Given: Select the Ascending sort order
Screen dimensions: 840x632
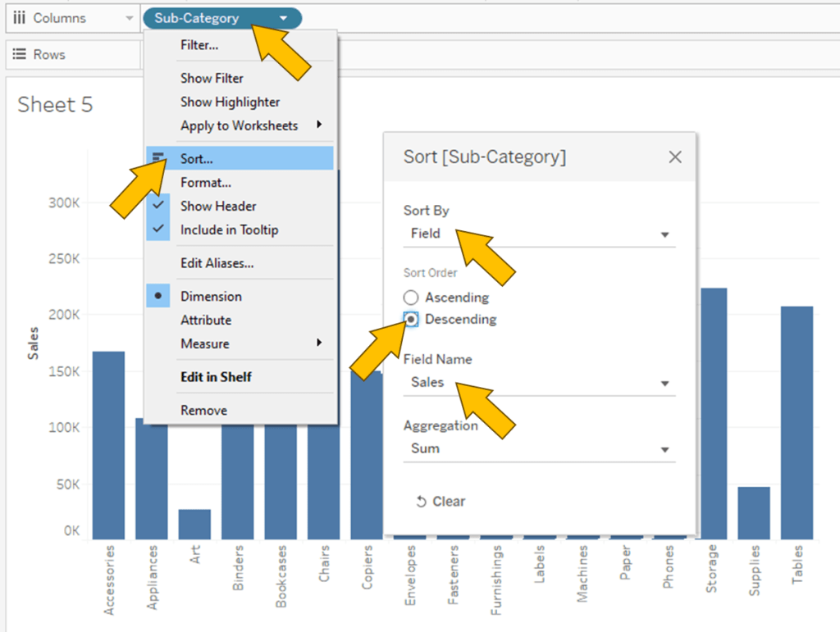Looking at the screenshot, I should (x=411, y=298).
